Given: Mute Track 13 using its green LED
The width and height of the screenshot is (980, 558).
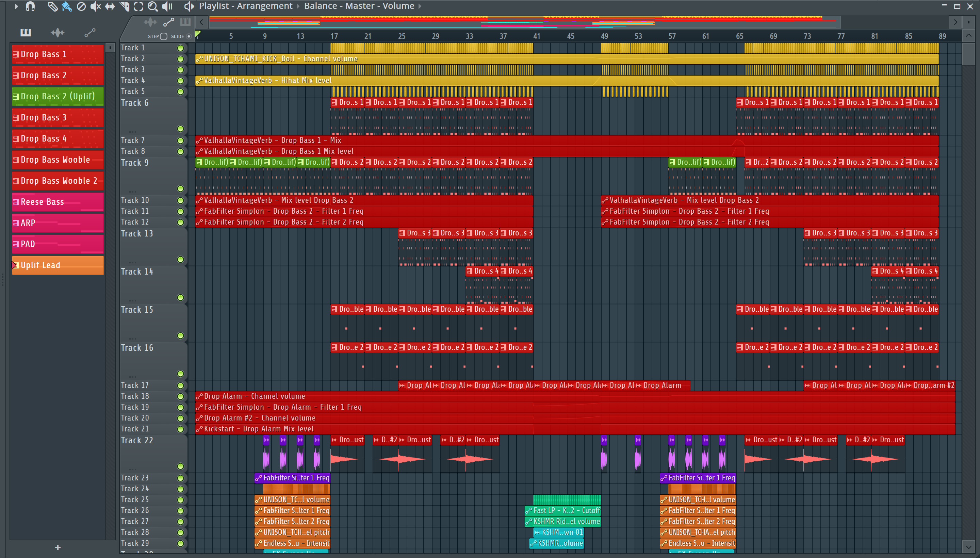Looking at the screenshot, I should (180, 260).
